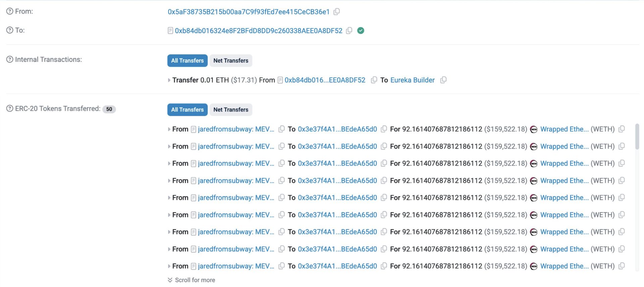644x287 pixels.
Task: Copy 0x3e37f4A1...BEdeA65d0 address in first ERC-20 row
Action: tap(384, 129)
